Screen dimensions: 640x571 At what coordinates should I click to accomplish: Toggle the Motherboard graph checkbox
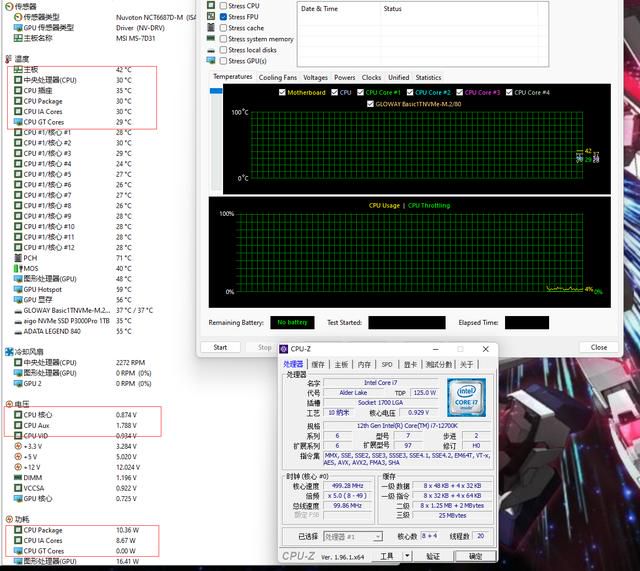[282, 92]
